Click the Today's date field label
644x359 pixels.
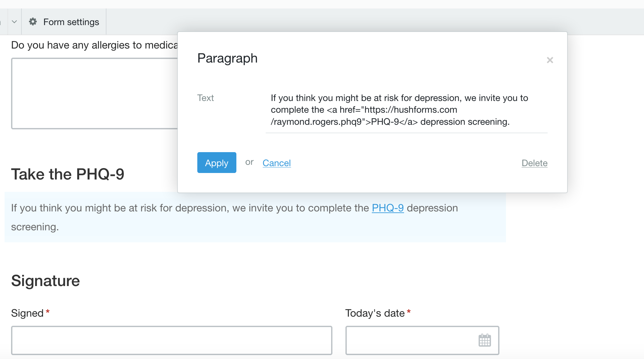coord(375,313)
